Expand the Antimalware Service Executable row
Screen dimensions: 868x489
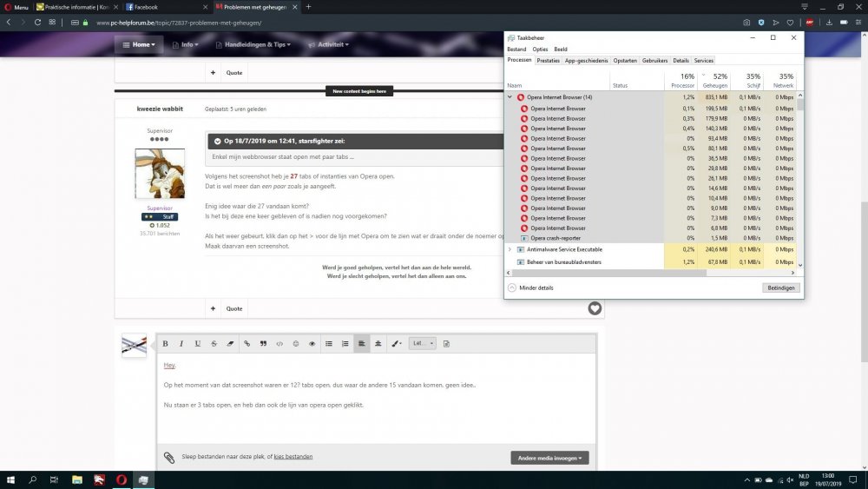[510, 249]
